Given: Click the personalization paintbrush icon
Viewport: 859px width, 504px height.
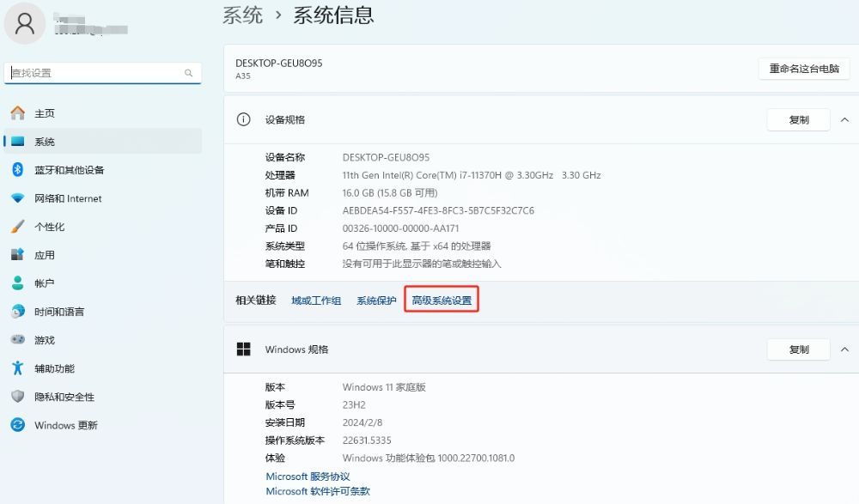Looking at the screenshot, I should coord(17,227).
